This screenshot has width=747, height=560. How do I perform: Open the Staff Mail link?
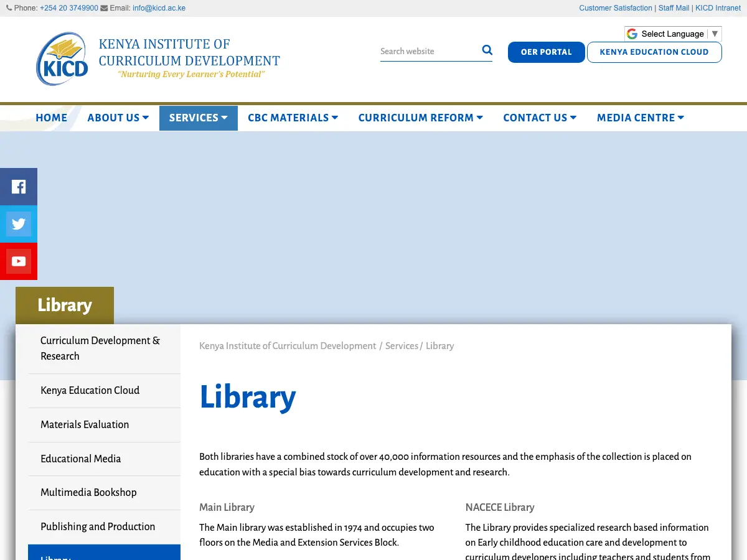point(674,8)
